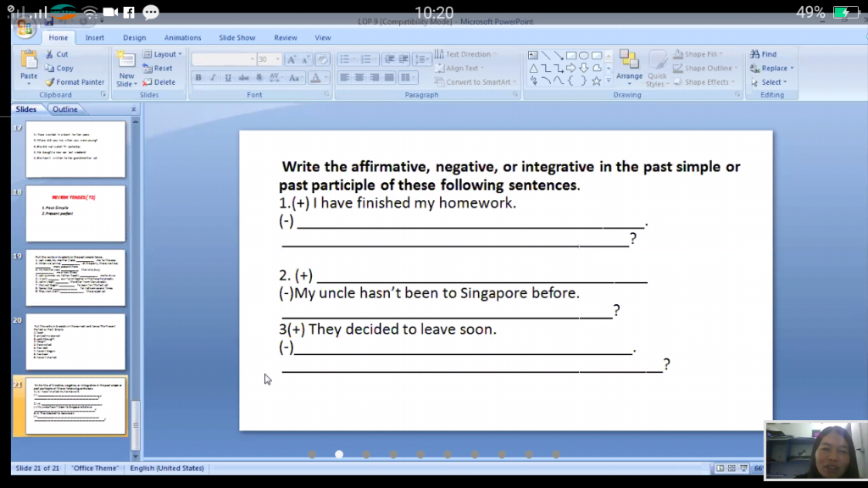
Task: Open the Design ribbon tab
Action: tap(135, 37)
